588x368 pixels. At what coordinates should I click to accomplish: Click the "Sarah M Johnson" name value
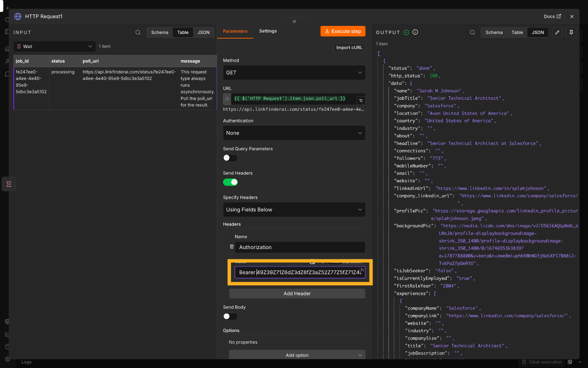[x=439, y=91]
